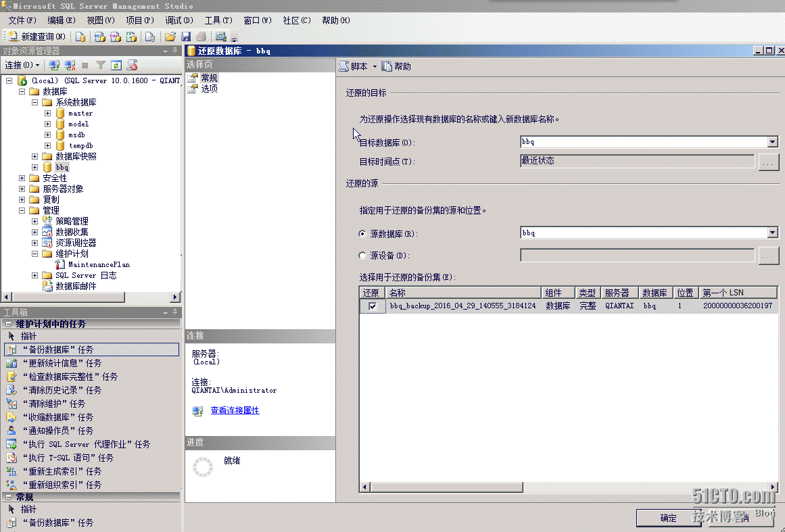The image size is (785, 532).
Task: Click the Open File folder icon
Action: click(170, 37)
